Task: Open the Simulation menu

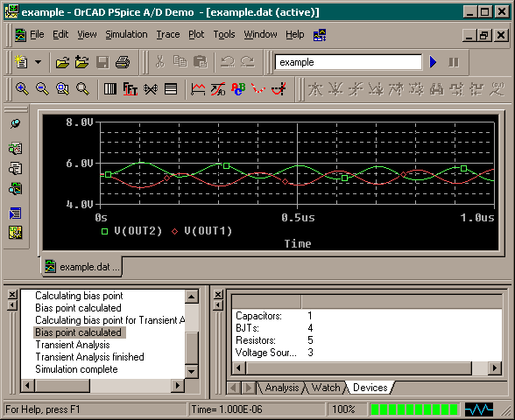Action: click(126, 34)
